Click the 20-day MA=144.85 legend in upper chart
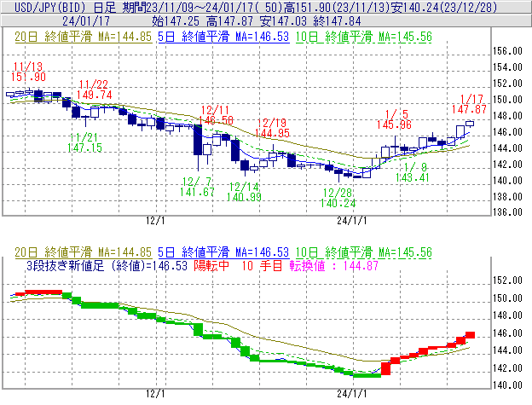 click(84, 37)
